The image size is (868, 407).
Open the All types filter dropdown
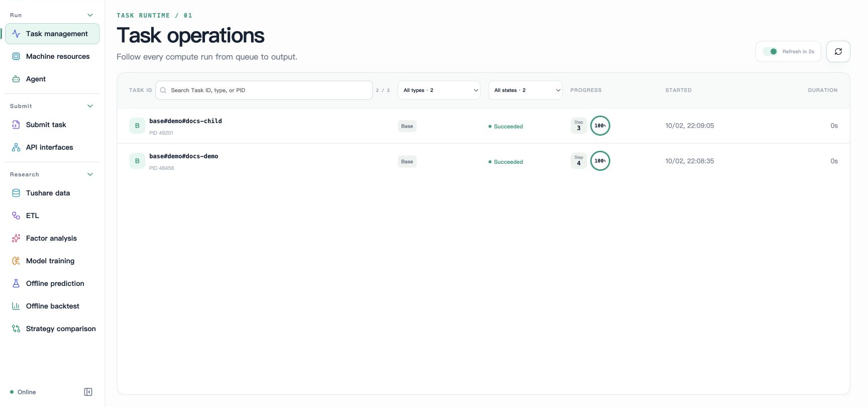click(x=439, y=90)
